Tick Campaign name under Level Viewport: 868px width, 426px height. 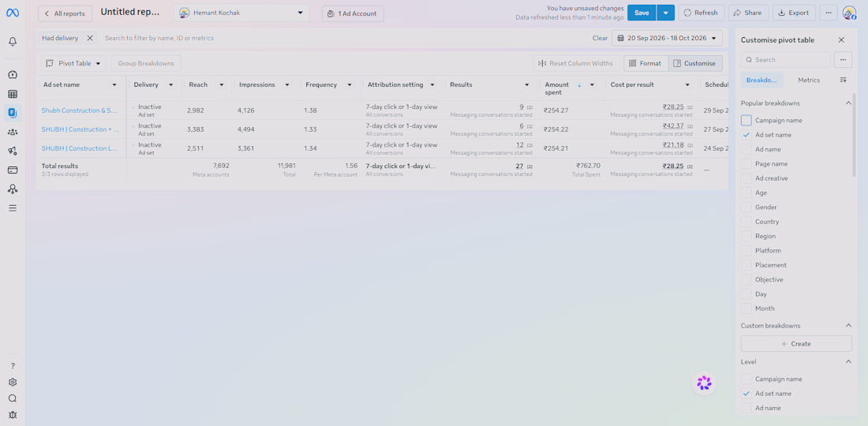[746, 379]
